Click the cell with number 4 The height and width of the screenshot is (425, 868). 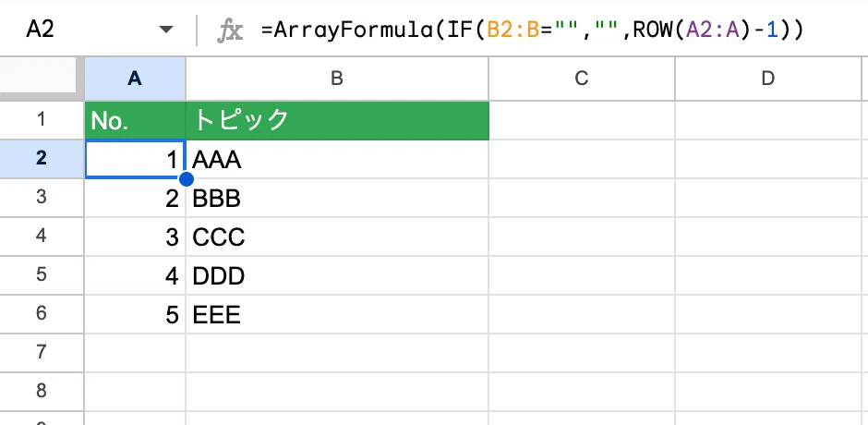pyautogui.click(x=135, y=275)
